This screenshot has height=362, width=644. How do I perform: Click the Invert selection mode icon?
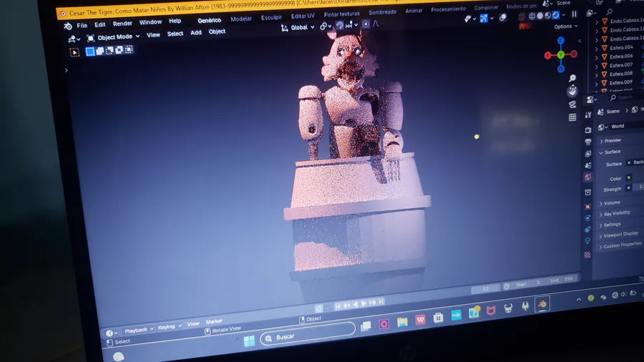(x=119, y=50)
